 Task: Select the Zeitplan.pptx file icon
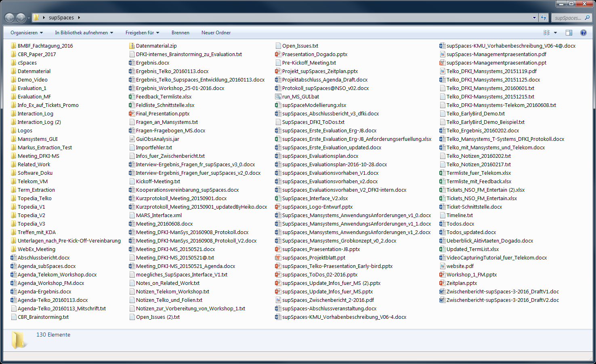click(x=442, y=283)
